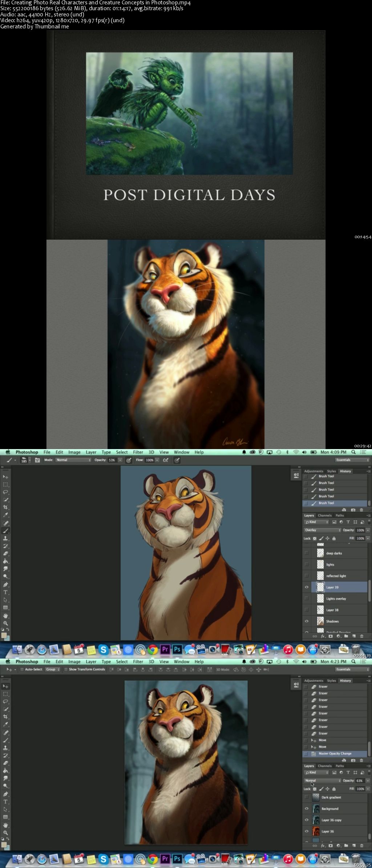Switch to Paths tab in 4:23 PM window
372x868 pixels.
click(x=340, y=766)
